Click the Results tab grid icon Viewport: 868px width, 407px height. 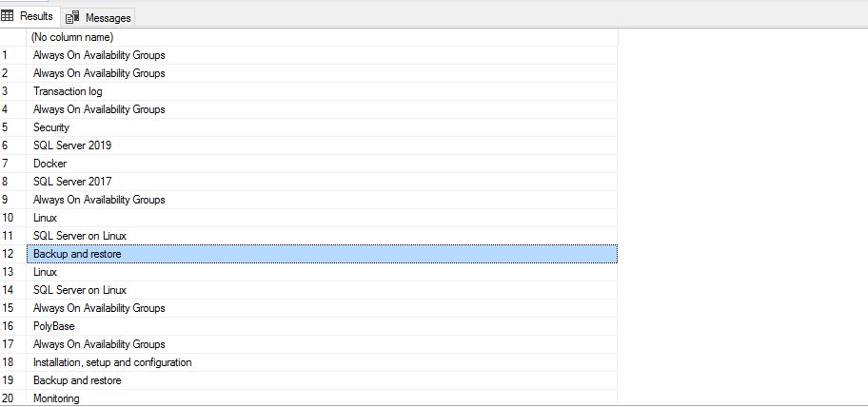pos(10,17)
